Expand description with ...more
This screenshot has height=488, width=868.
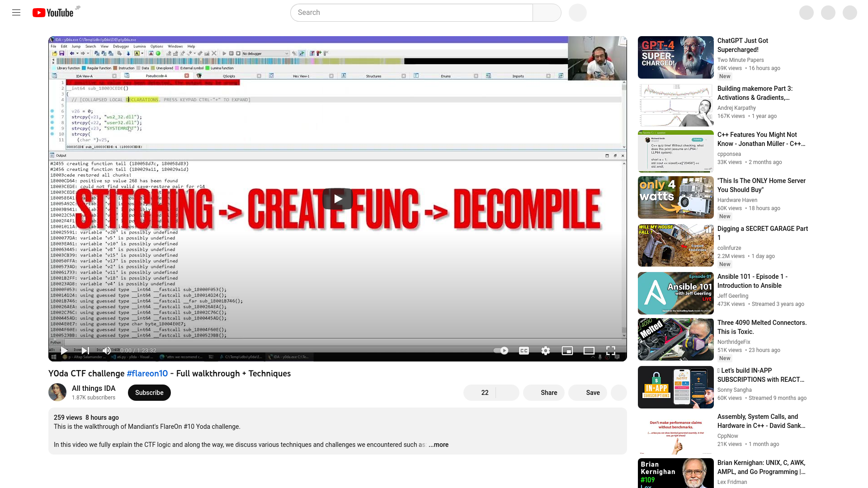(439, 445)
